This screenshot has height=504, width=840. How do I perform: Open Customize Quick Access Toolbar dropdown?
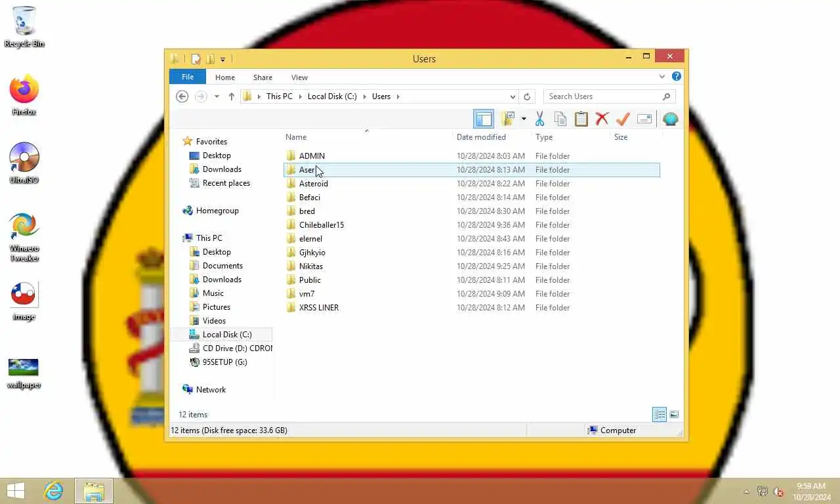coord(222,59)
